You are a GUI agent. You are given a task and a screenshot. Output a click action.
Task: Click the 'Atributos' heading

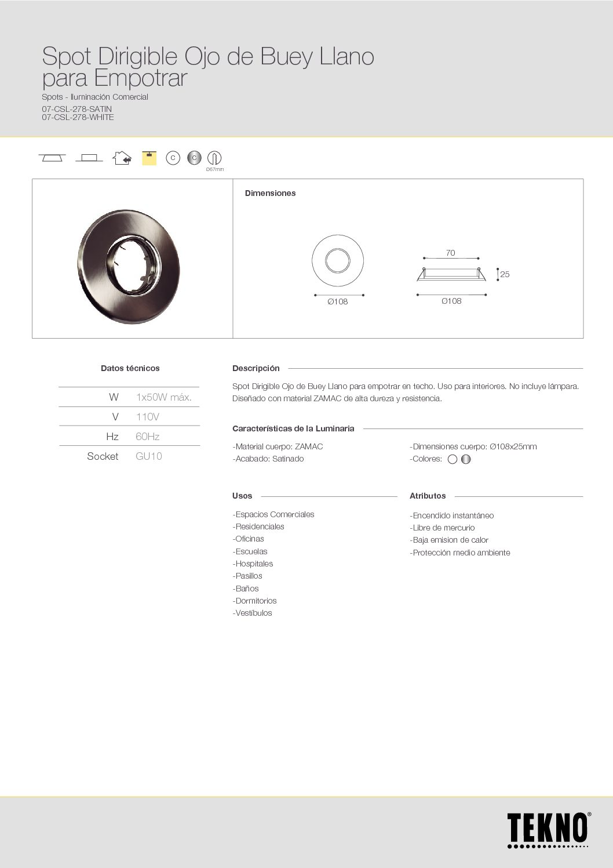(428, 496)
